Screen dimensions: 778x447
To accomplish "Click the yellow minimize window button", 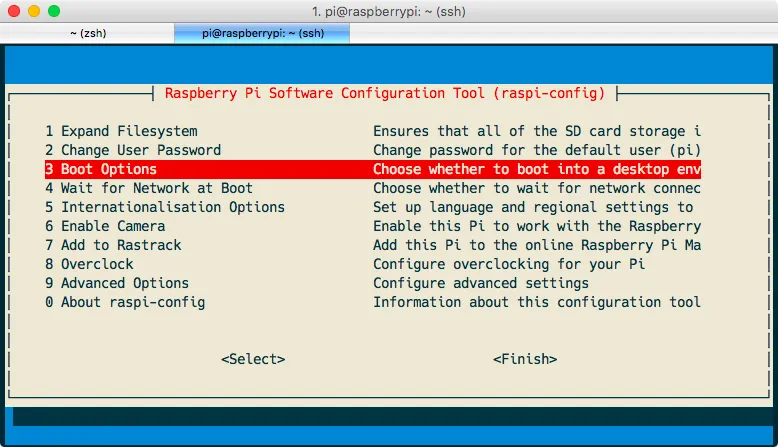I will pyautogui.click(x=34, y=11).
